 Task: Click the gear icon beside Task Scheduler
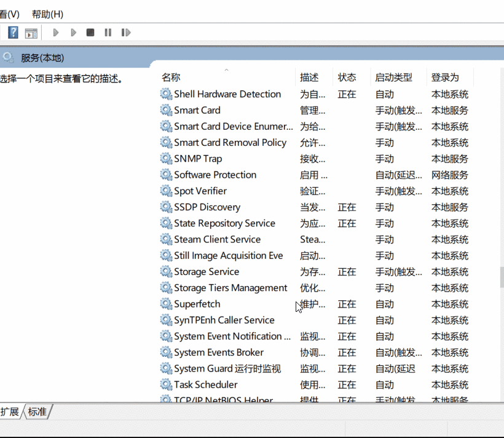click(x=165, y=384)
